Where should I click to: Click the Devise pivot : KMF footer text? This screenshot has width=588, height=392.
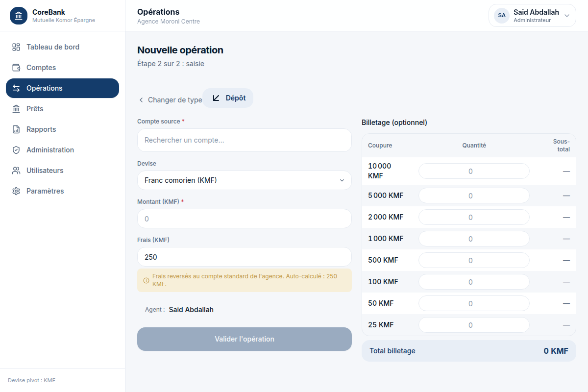coord(31,380)
